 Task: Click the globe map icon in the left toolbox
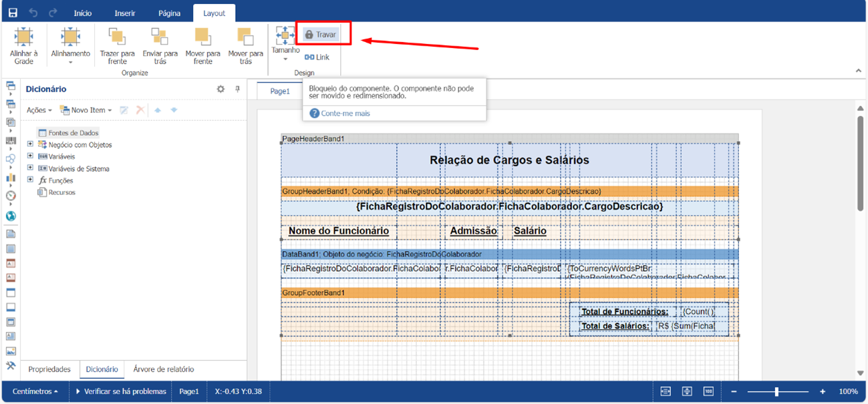11,216
